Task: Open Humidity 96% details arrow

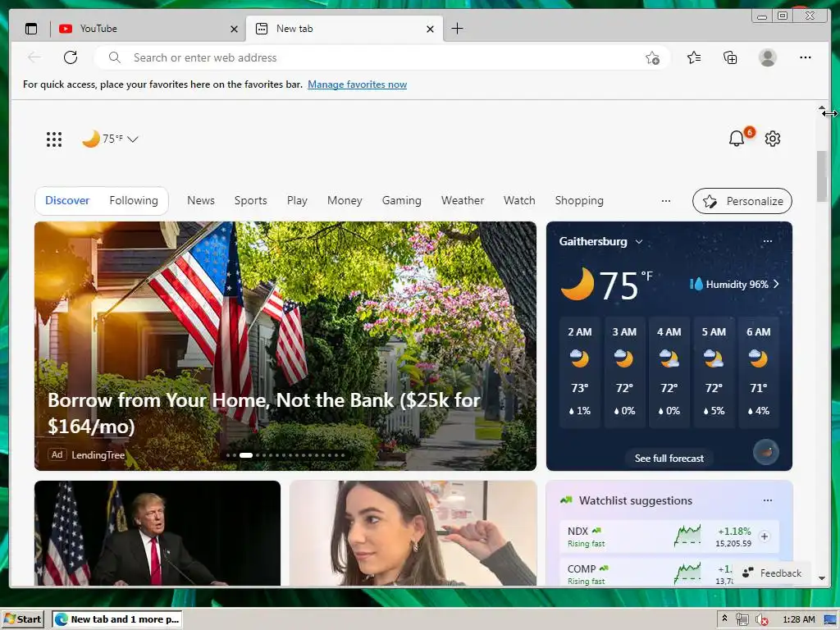Action: (x=776, y=284)
